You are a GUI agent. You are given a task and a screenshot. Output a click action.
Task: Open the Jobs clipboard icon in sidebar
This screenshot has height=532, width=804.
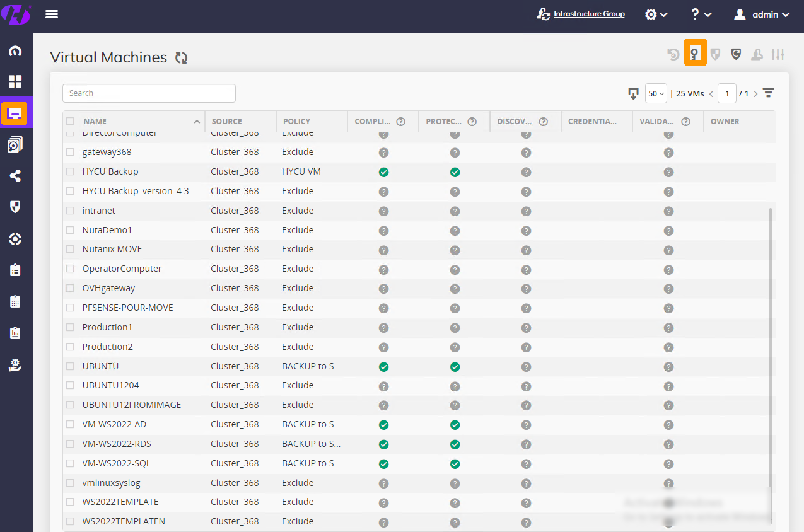pos(16,269)
